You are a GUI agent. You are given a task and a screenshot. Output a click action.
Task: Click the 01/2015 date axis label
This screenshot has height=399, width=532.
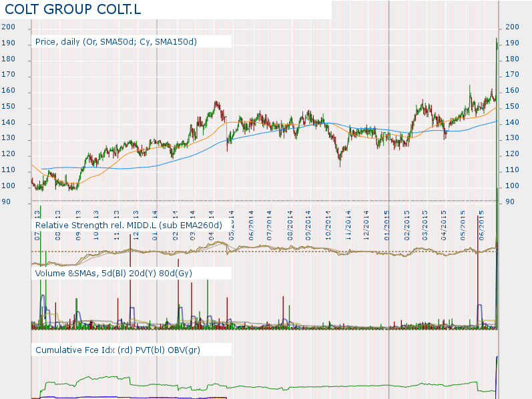coord(387,226)
